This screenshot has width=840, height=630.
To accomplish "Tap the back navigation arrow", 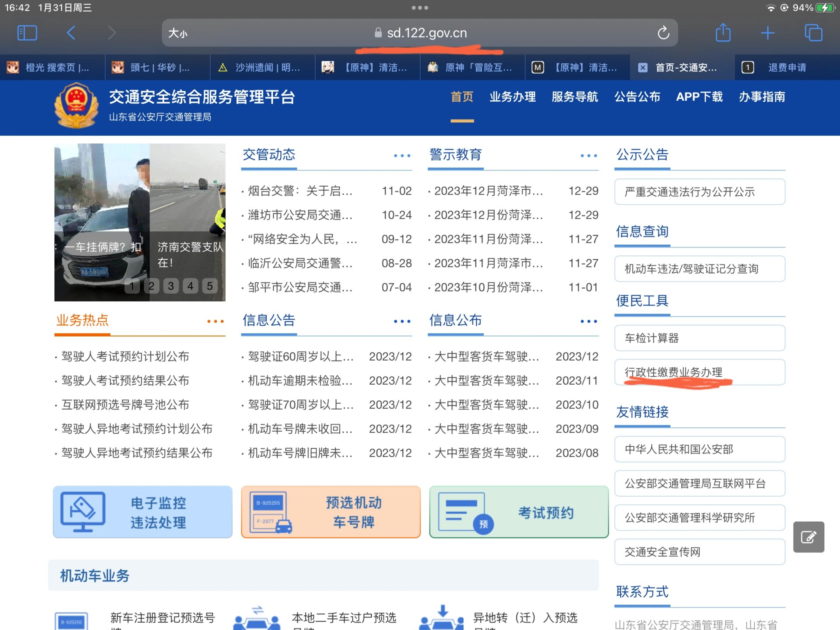I will [71, 33].
